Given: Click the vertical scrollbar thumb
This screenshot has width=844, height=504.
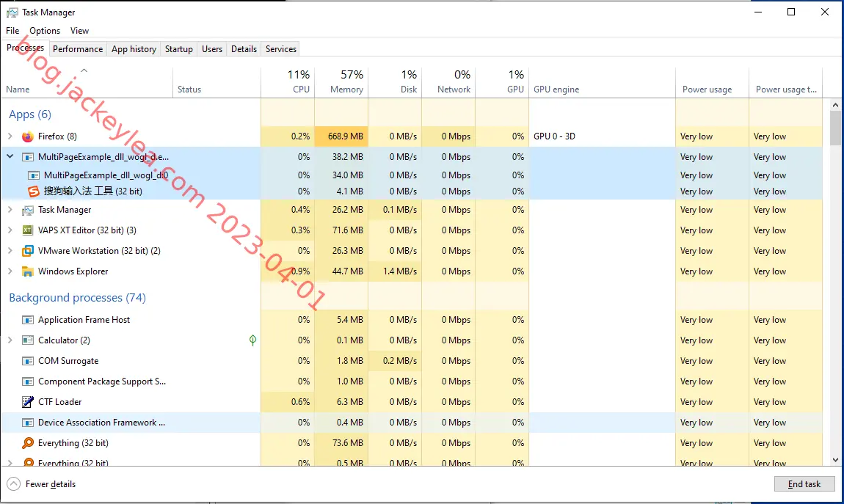Looking at the screenshot, I should pyautogui.click(x=835, y=128).
